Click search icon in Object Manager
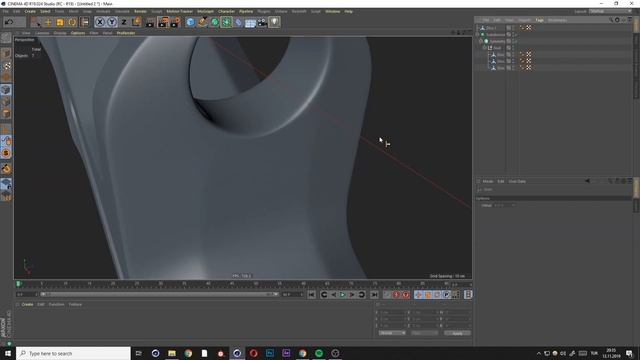This screenshot has width=640, height=360. point(611,20)
